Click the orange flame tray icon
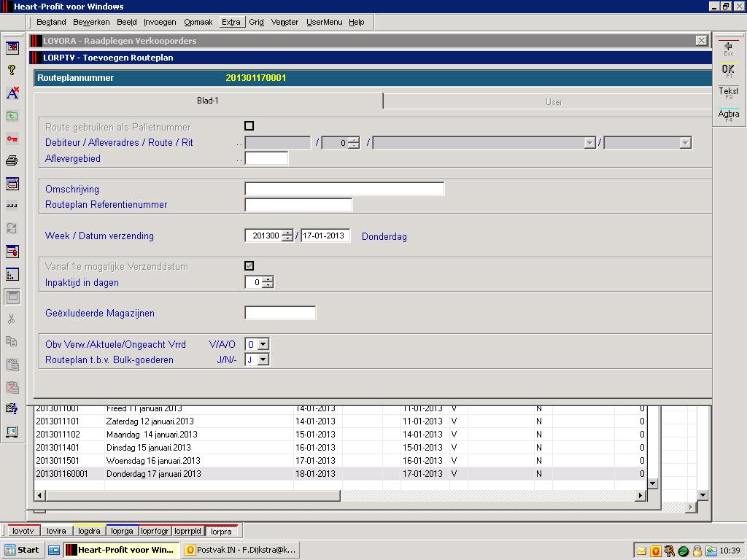 656,551
